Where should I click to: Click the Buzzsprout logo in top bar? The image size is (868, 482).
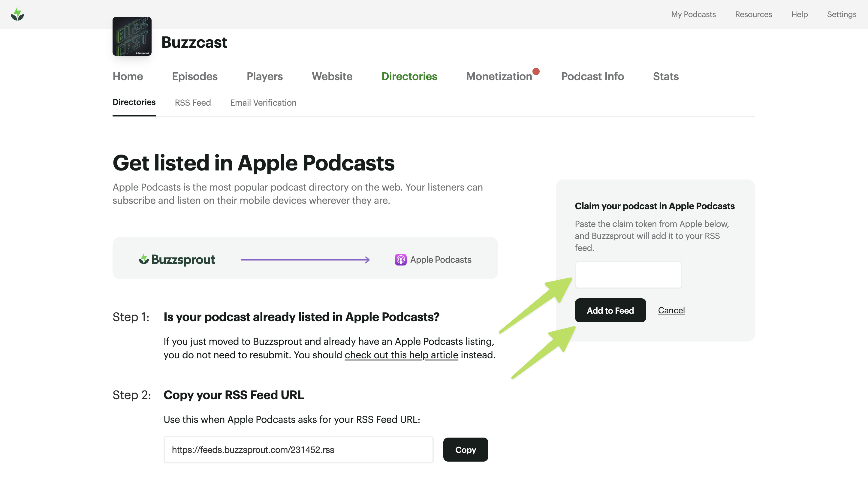tap(17, 14)
